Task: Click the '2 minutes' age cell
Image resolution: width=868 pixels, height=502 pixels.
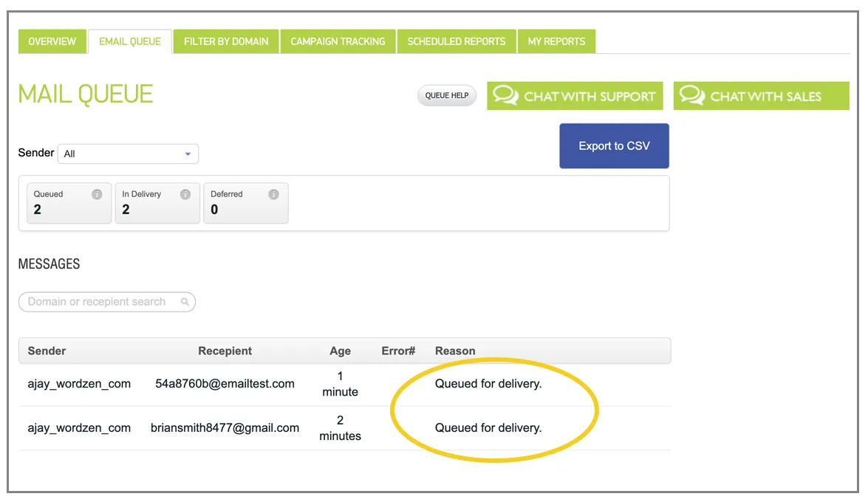Action: [x=340, y=428]
